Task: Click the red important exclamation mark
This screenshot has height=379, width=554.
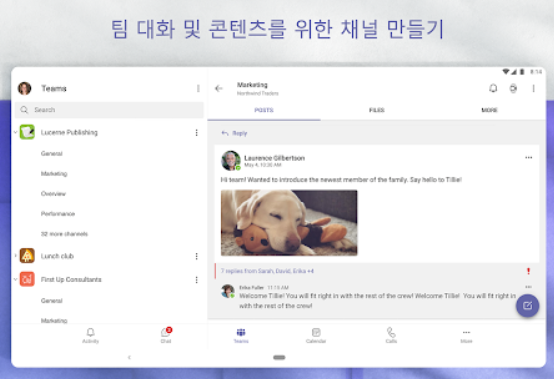Action: [x=529, y=271]
